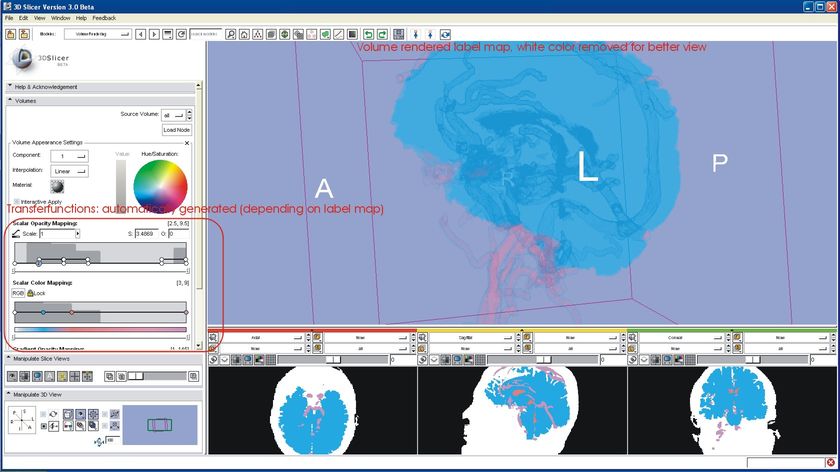Screen dimensions: 840x472
Task: Toggle the RGB color space button
Action: [18, 293]
